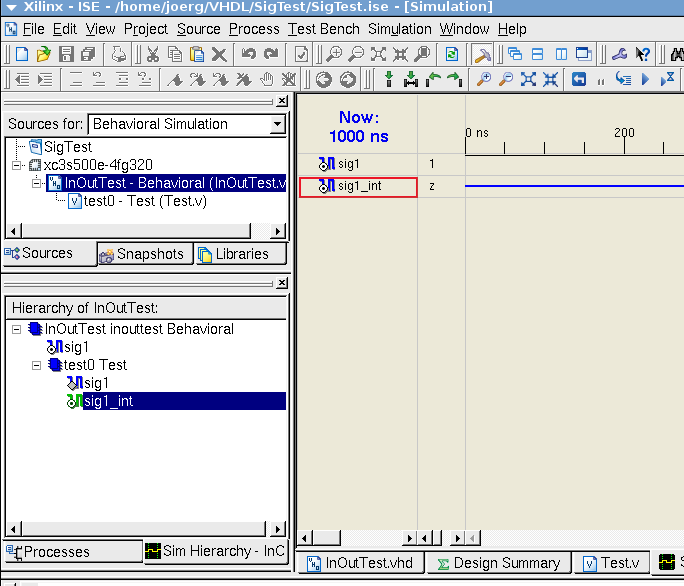Click the binoculars Find icon
The width and height of the screenshot is (684, 586).
click(677, 54)
